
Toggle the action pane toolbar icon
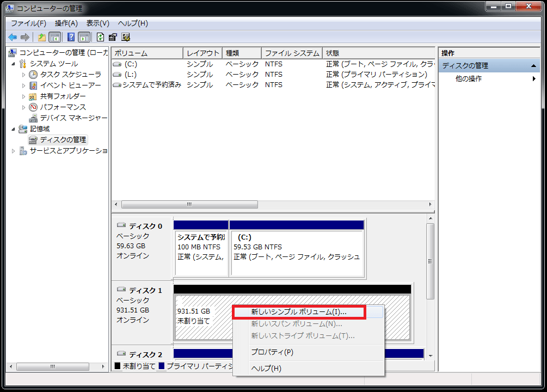pyautogui.click(x=84, y=37)
